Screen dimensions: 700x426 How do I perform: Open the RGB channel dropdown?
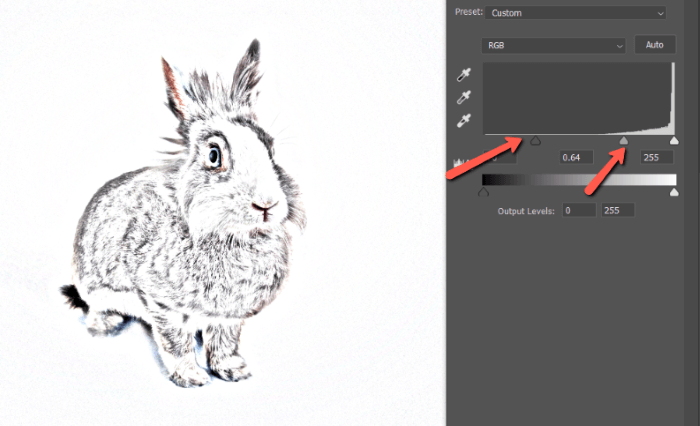(553, 45)
